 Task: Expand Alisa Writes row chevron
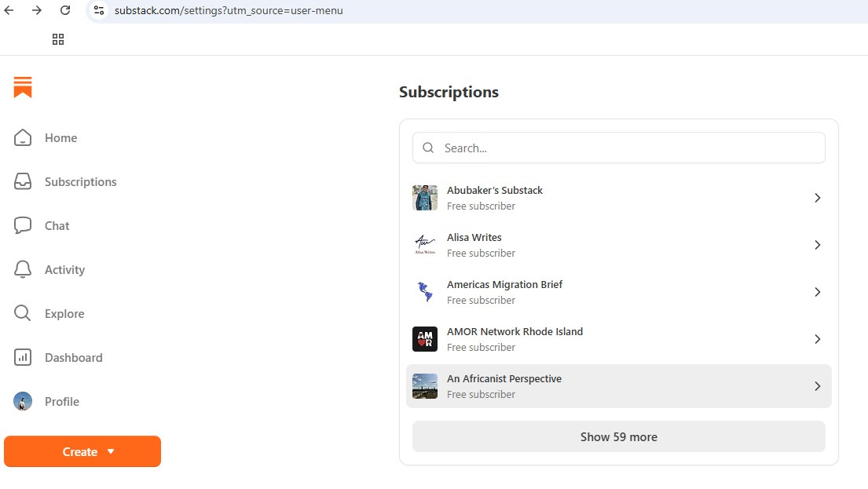coord(817,245)
